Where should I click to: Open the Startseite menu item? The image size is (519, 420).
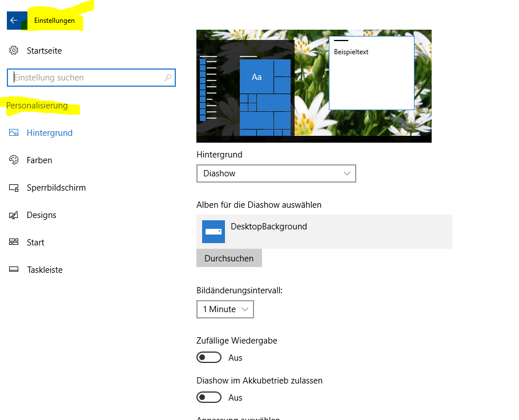coord(45,51)
